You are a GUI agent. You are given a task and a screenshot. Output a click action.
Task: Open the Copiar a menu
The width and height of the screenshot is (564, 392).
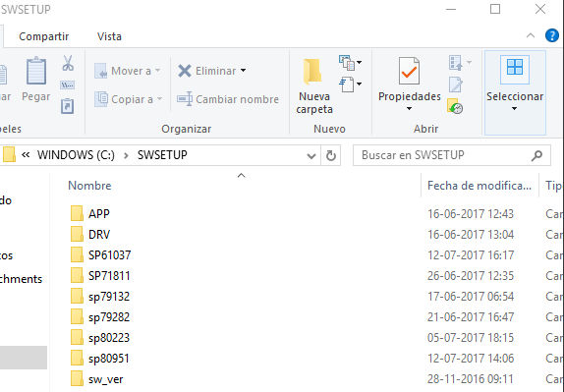tap(129, 99)
